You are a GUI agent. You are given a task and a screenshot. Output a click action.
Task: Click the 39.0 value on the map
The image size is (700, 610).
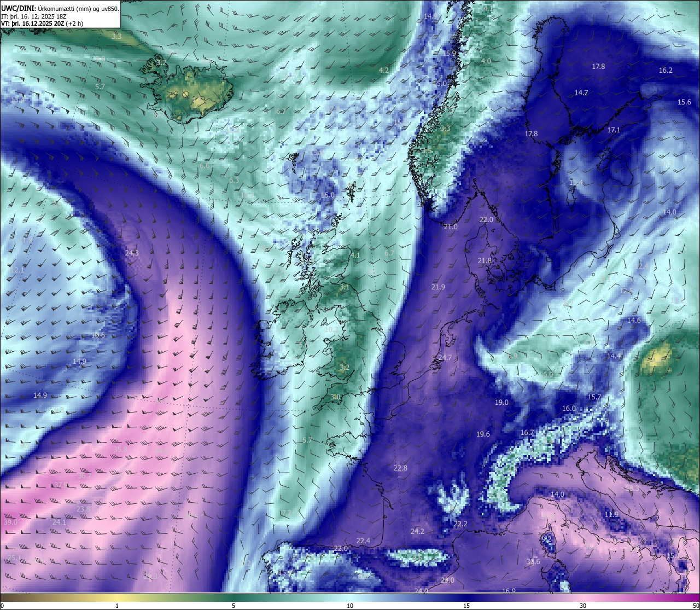10,522
